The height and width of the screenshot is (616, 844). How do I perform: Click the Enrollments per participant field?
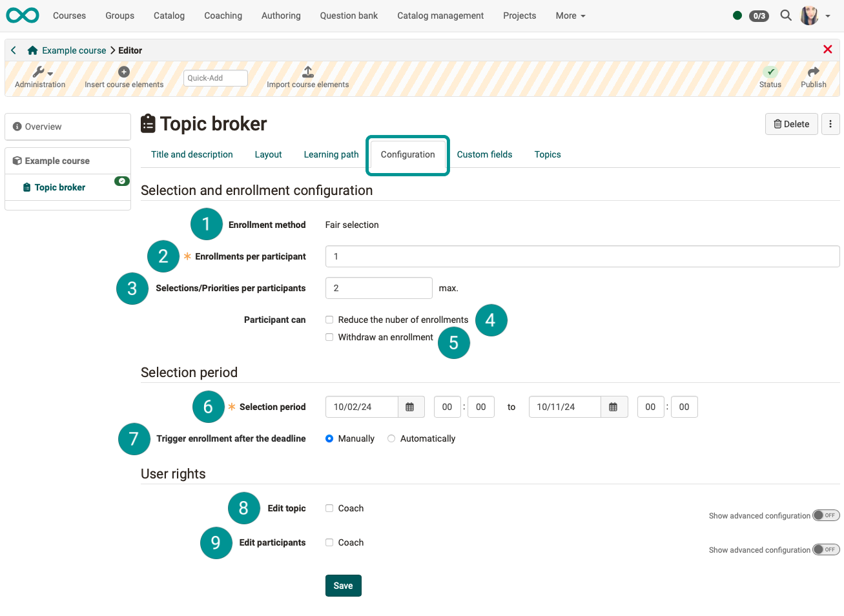tap(582, 256)
